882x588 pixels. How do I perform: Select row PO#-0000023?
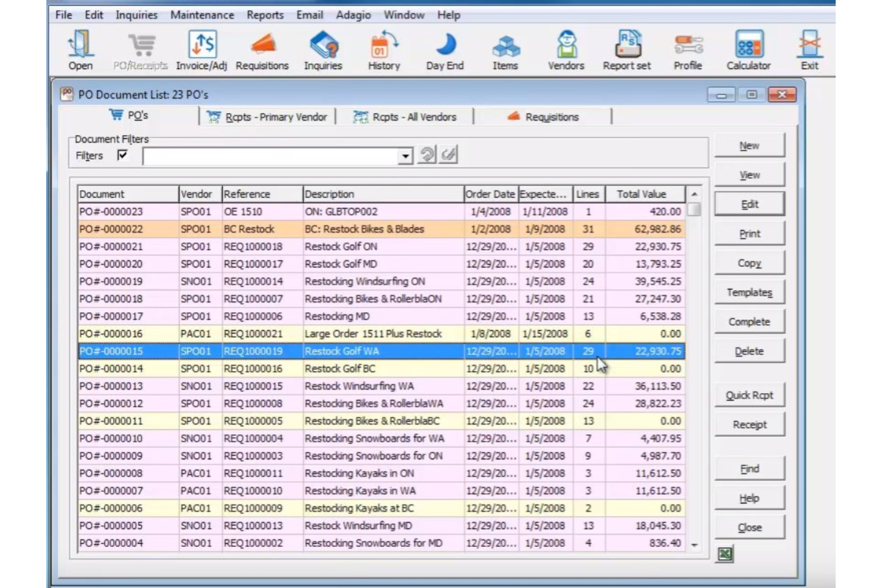[381, 211]
